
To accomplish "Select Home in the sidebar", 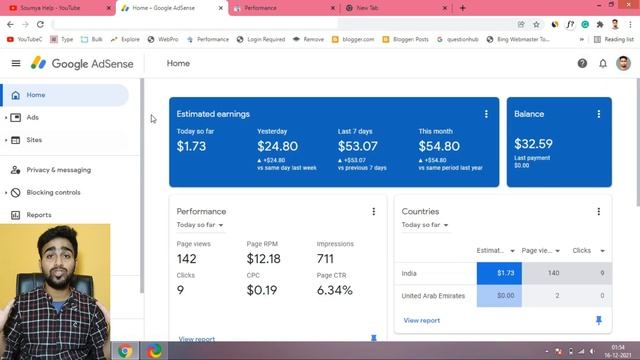I will point(65,95).
